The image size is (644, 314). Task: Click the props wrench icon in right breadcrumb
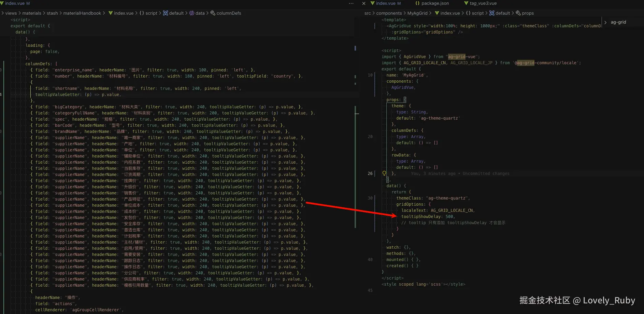tap(518, 13)
